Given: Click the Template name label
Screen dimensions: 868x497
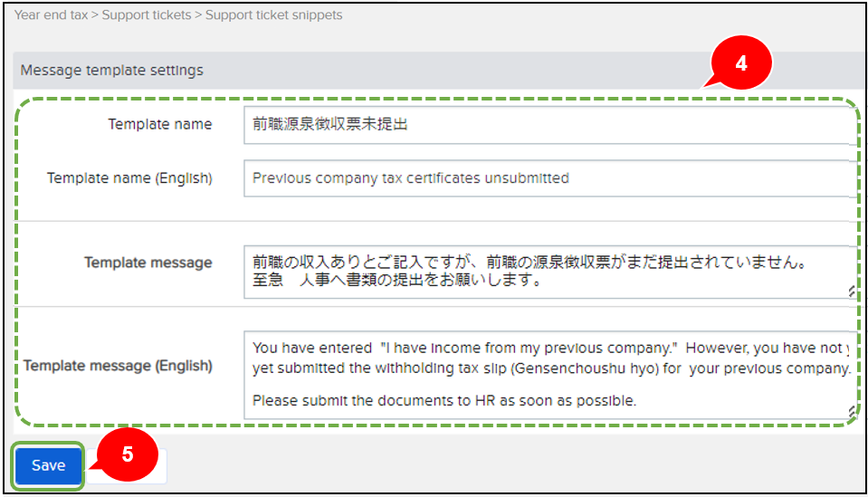Looking at the screenshot, I should click(x=160, y=125).
